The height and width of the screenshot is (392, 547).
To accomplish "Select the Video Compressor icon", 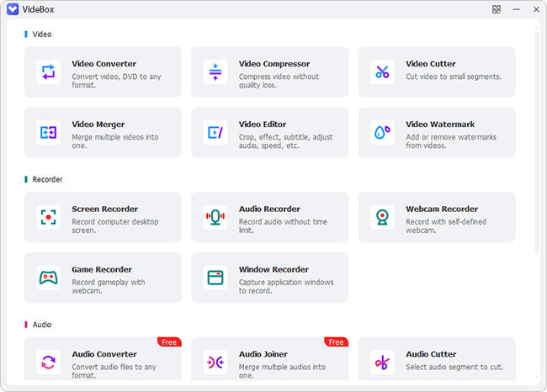I will (215, 72).
